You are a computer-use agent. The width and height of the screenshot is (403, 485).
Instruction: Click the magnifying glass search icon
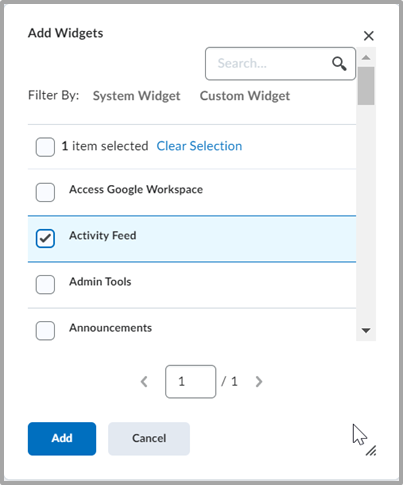pos(339,63)
